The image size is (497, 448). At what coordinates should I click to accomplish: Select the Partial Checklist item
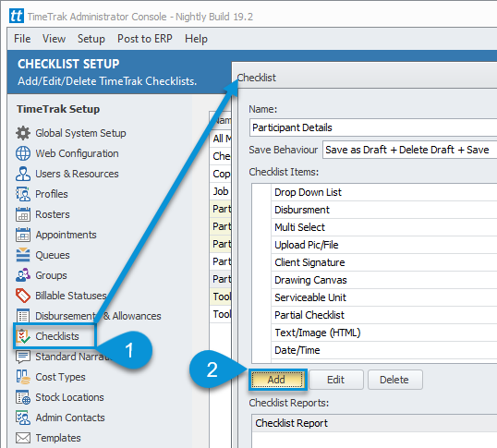(384, 315)
